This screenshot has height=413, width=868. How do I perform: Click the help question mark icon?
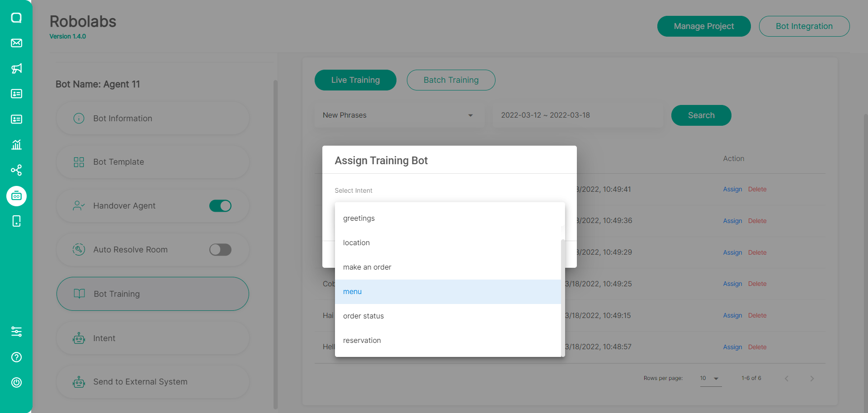16,357
